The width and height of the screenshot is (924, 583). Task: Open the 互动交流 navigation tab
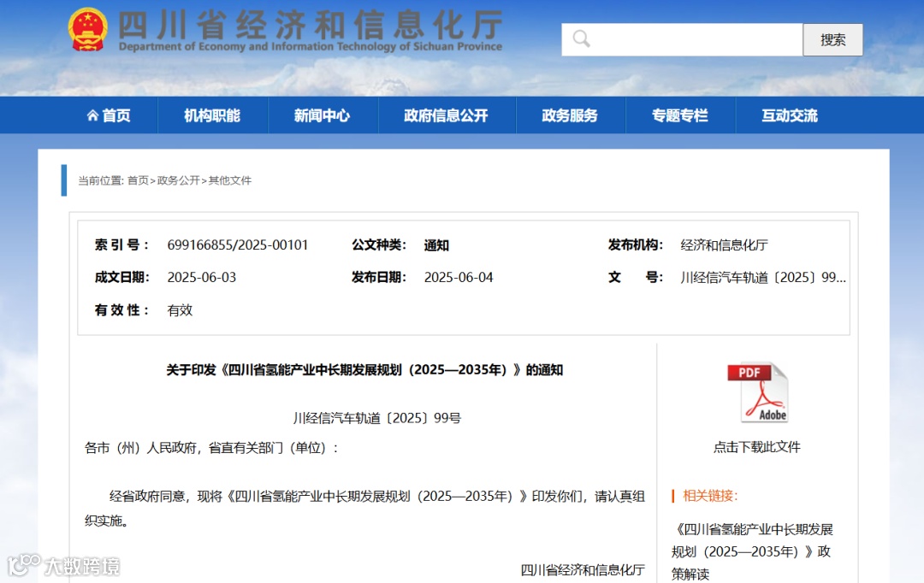pyautogui.click(x=790, y=115)
